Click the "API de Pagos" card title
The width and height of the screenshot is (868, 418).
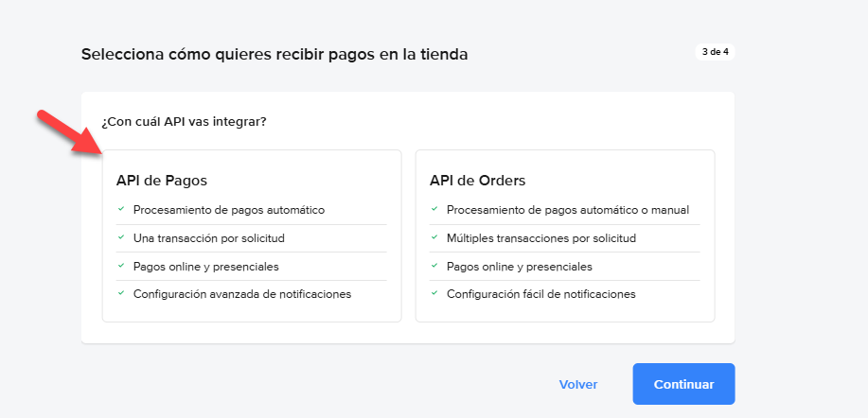coord(162,180)
